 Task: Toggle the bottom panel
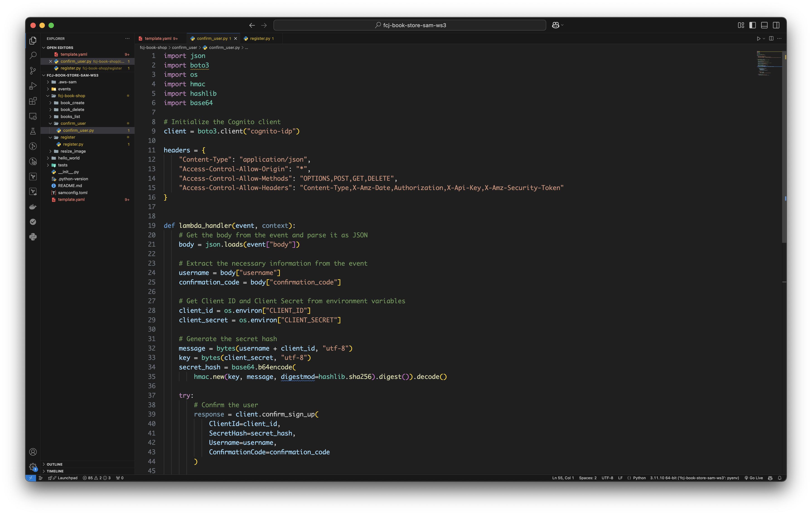[x=764, y=25]
